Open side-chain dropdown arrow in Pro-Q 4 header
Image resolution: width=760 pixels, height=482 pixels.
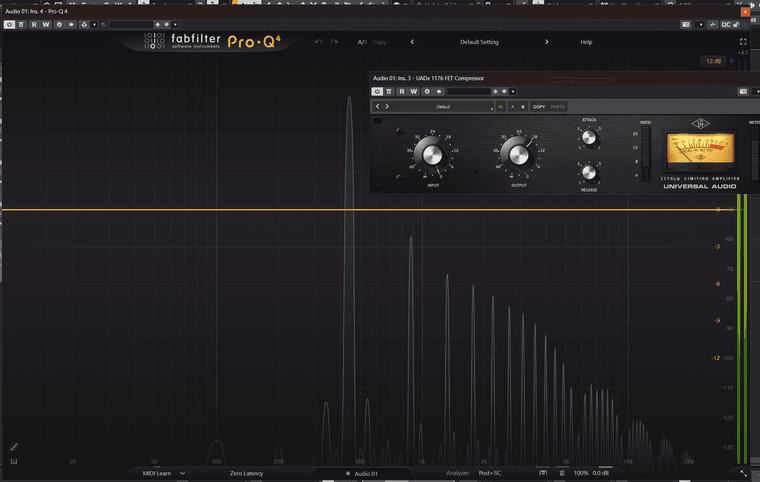95,24
